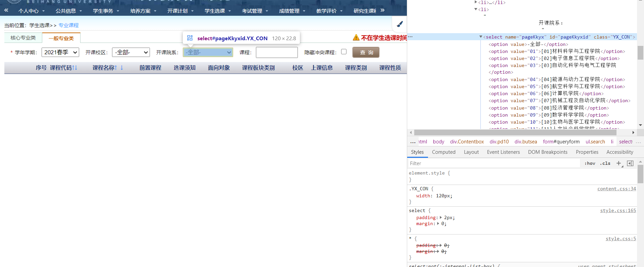Open the 开课校区 dropdown
Viewport: 644px width, 267px height.
(131, 52)
